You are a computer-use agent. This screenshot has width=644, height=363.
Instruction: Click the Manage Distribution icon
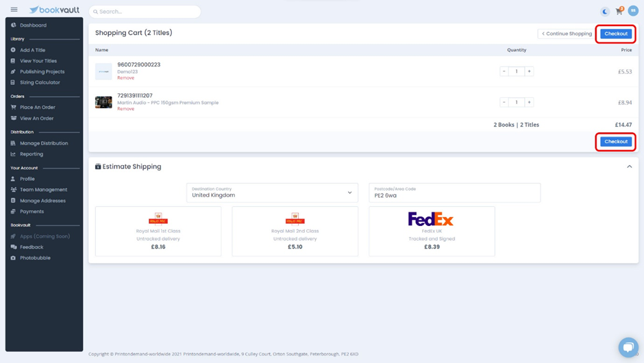click(x=13, y=143)
